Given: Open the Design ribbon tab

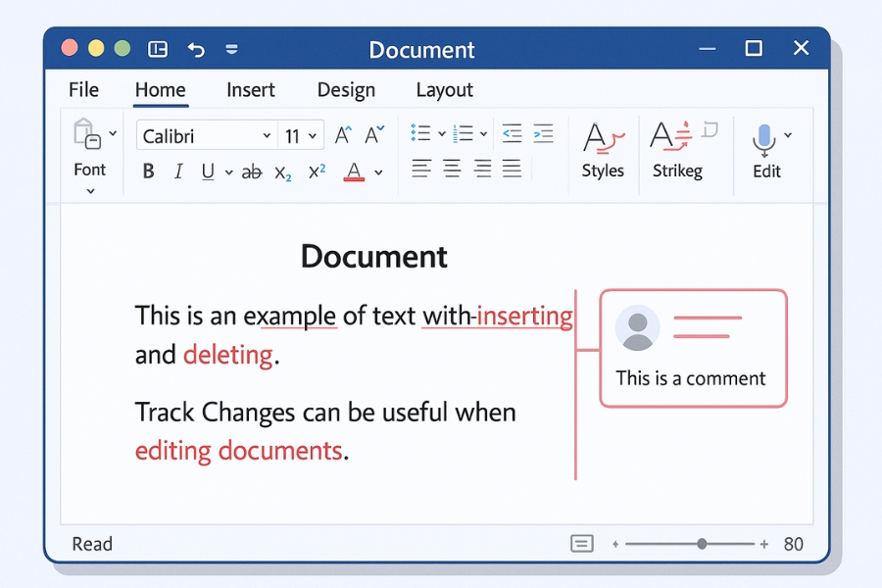Looking at the screenshot, I should [345, 89].
